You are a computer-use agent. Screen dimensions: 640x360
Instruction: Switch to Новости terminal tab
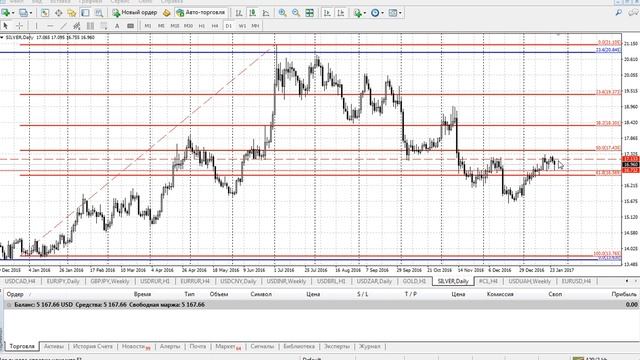coord(136,347)
